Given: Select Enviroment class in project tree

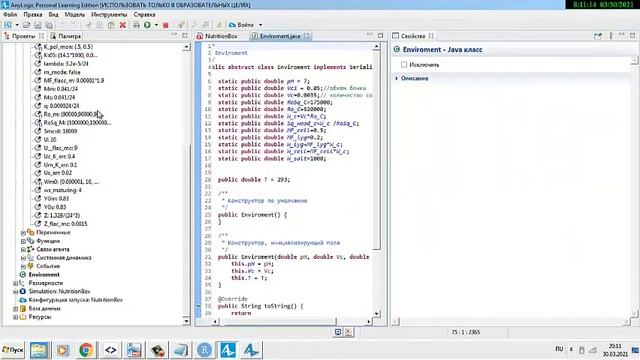Looking at the screenshot, I should point(44,275).
